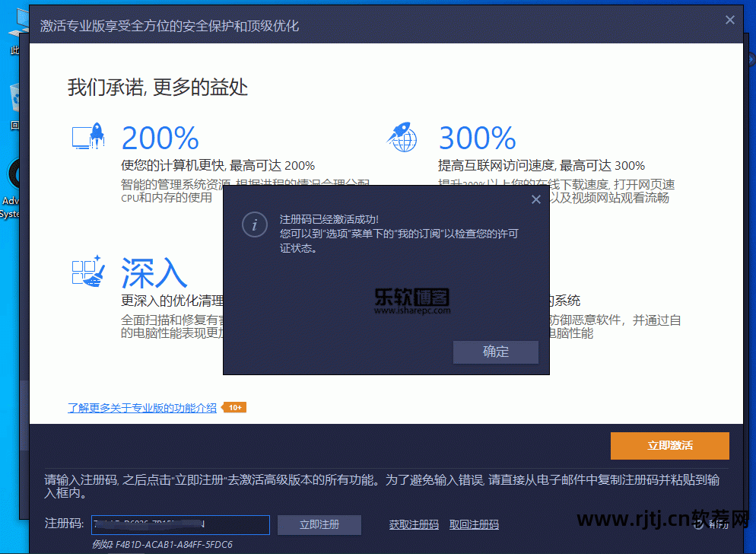Screen dimensions: 756x554
Task: Click the orange 10+ badge
Action: pyautogui.click(x=234, y=407)
